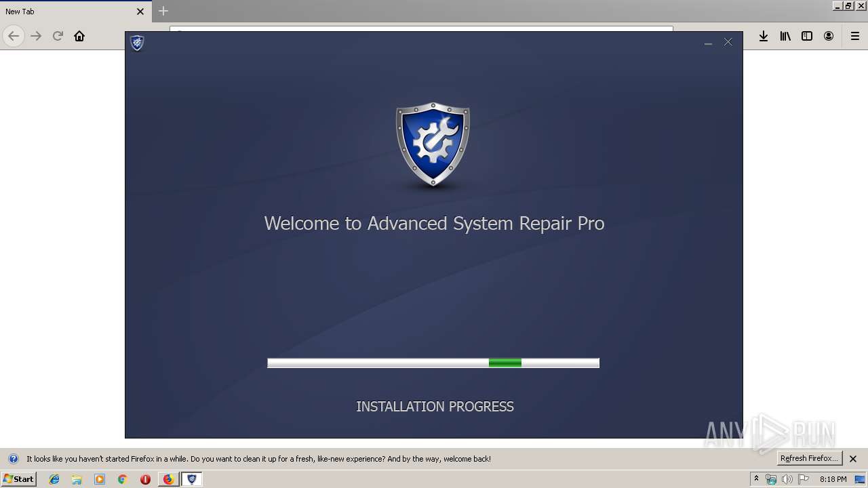Click the Firefox back arrow button
This screenshot has height=488, width=868.
(x=14, y=36)
